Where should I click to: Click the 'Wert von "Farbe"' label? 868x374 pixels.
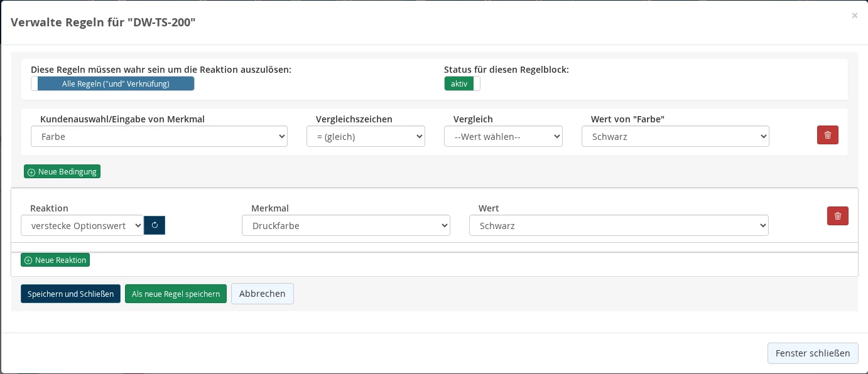point(628,119)
